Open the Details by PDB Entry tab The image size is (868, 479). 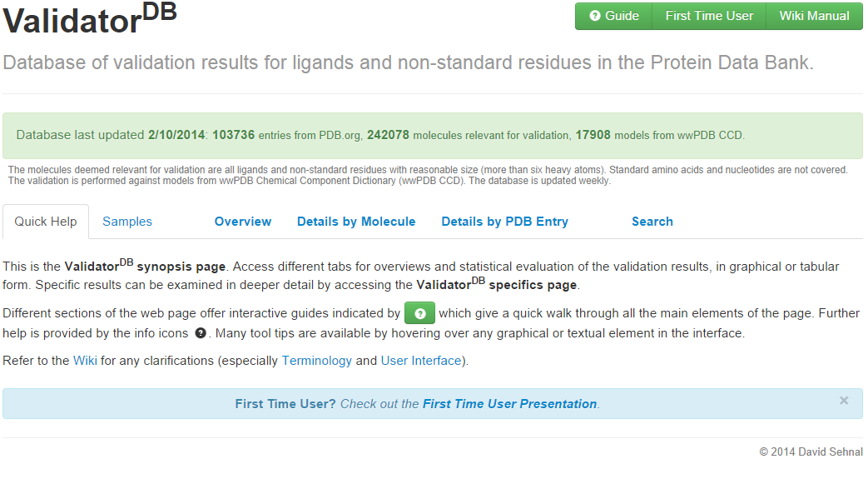(505, 222)
